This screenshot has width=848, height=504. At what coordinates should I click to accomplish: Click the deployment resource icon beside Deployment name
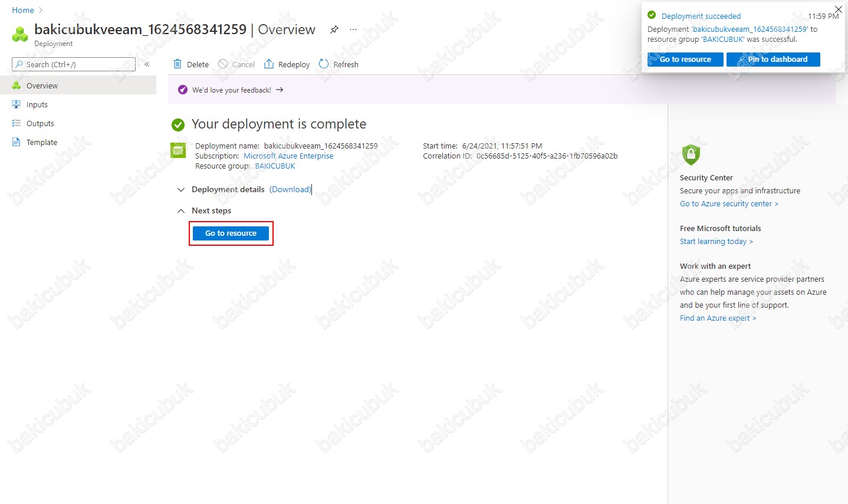point(178,150)
